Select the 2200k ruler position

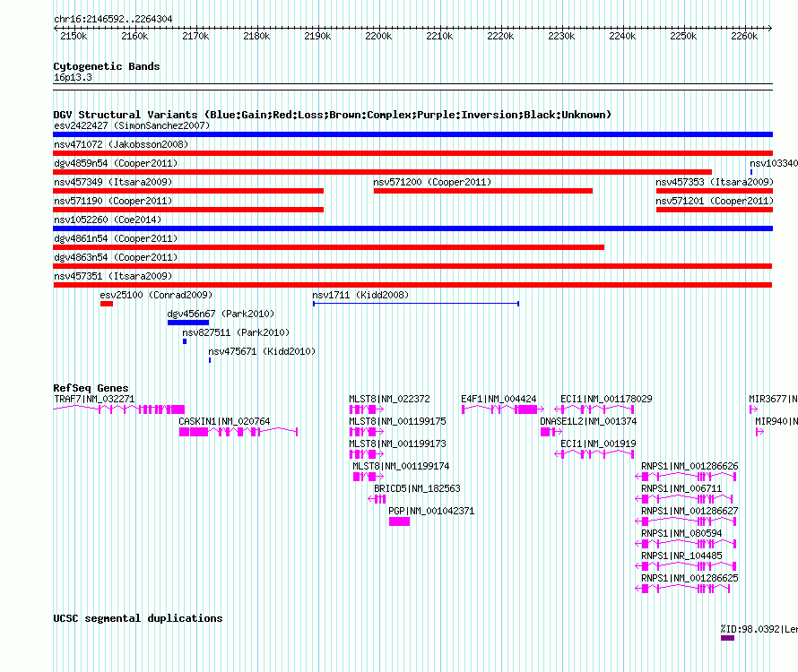coord(378,36)
